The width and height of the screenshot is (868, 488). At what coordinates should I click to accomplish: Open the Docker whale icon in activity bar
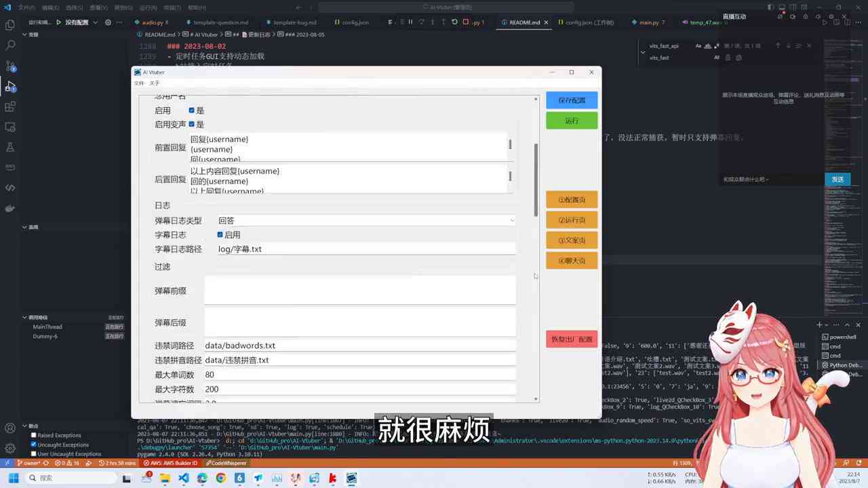[10, 208]
